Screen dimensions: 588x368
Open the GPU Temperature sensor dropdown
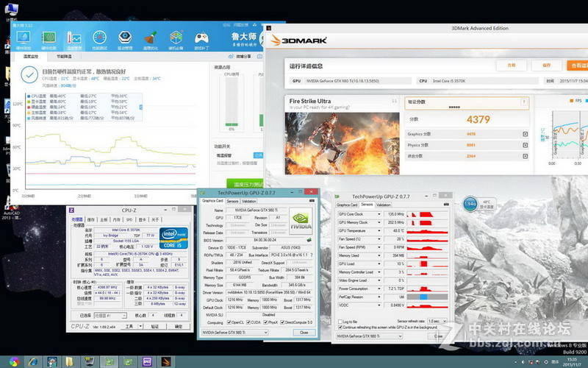(379, 231)
